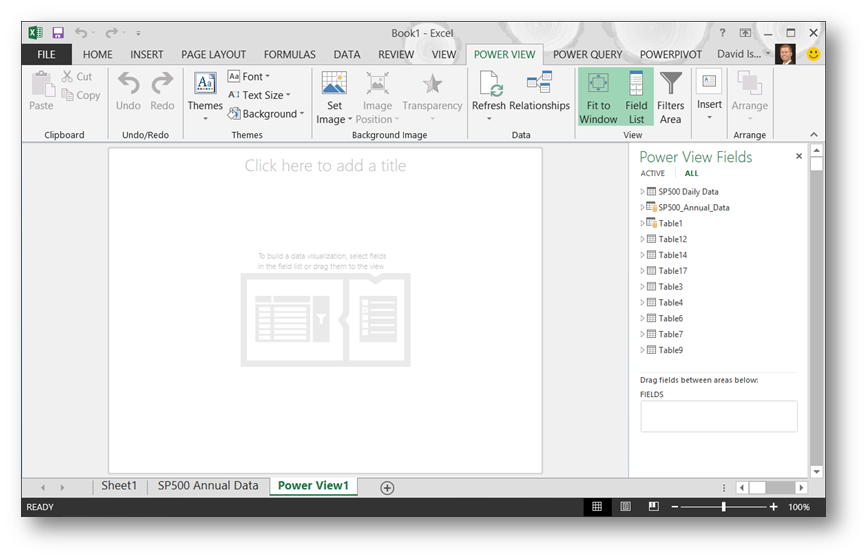The height and width of the screenshot is (559, 868).
Task: Click the quick access Redo arrow
Action: pyautogui.click(x=112, y=33)
